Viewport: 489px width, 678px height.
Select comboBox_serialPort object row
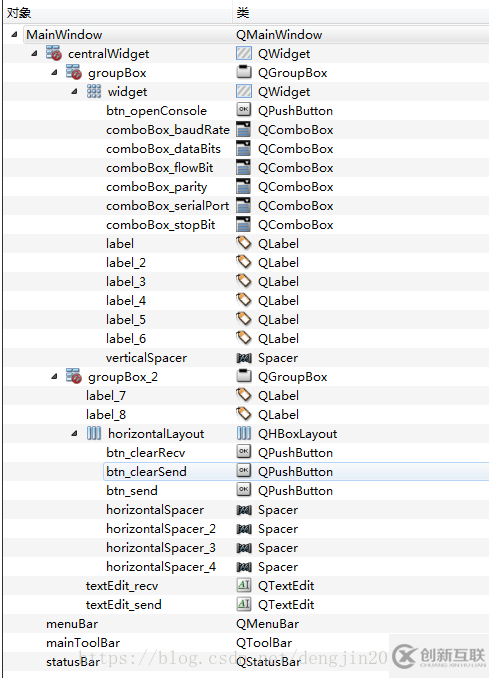click(x=168, y=206)
